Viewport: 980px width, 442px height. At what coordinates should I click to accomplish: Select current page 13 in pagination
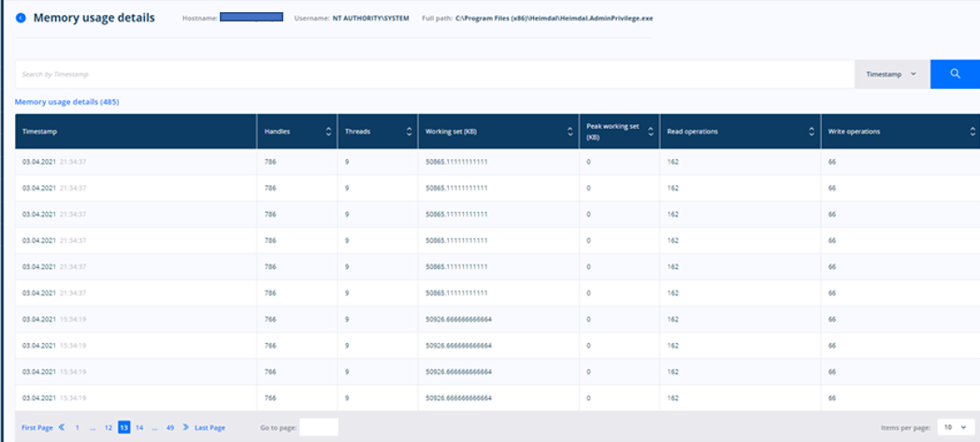point(123,428)
